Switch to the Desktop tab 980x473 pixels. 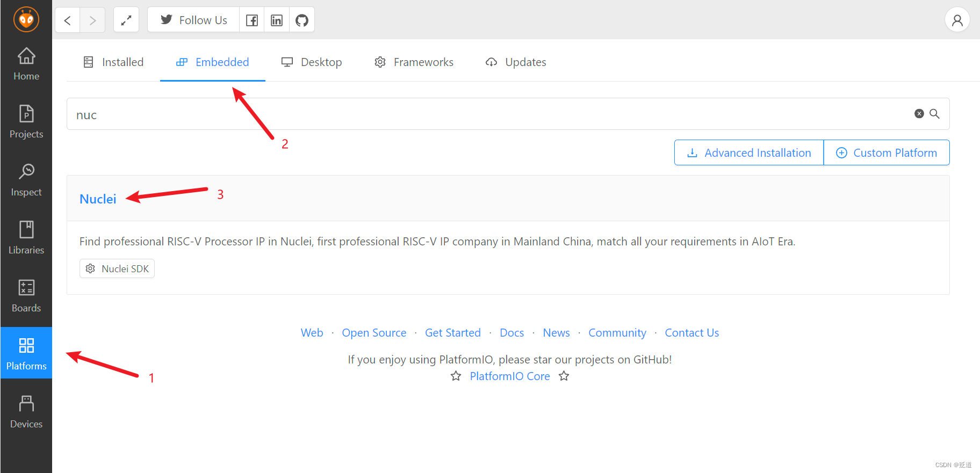pos(312,62)
